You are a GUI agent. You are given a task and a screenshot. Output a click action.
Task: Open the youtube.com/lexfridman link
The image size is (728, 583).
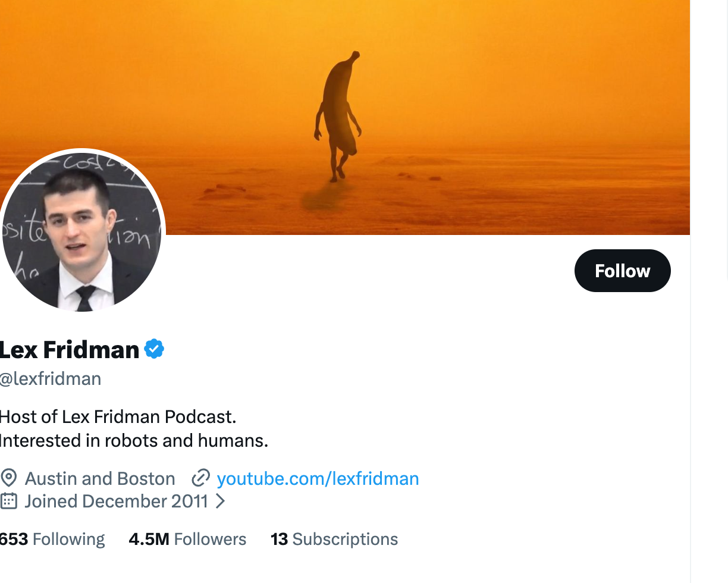coord(318,478)
